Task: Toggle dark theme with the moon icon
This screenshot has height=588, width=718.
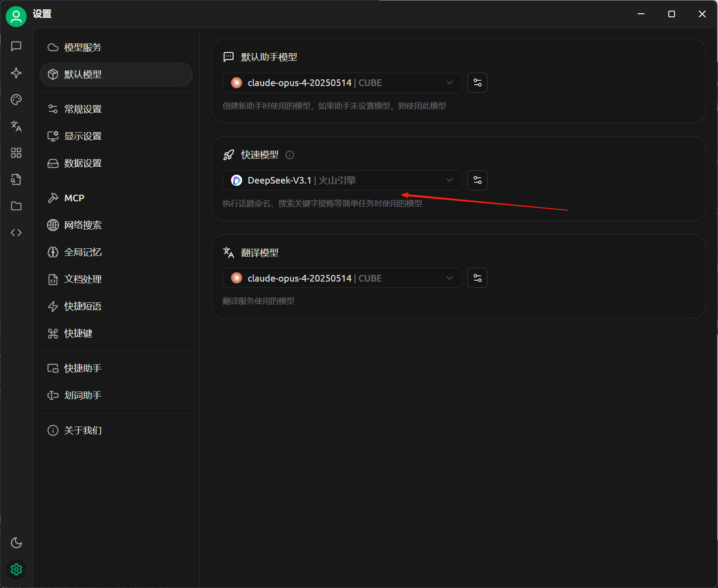Action: pyautogui.click(x=16, y=542)
